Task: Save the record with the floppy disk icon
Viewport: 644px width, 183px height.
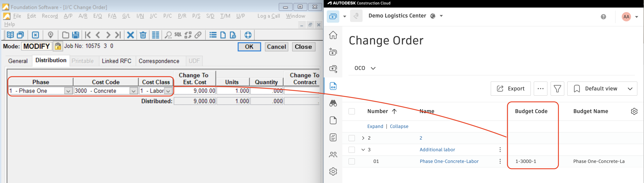Action: (75, 35)
